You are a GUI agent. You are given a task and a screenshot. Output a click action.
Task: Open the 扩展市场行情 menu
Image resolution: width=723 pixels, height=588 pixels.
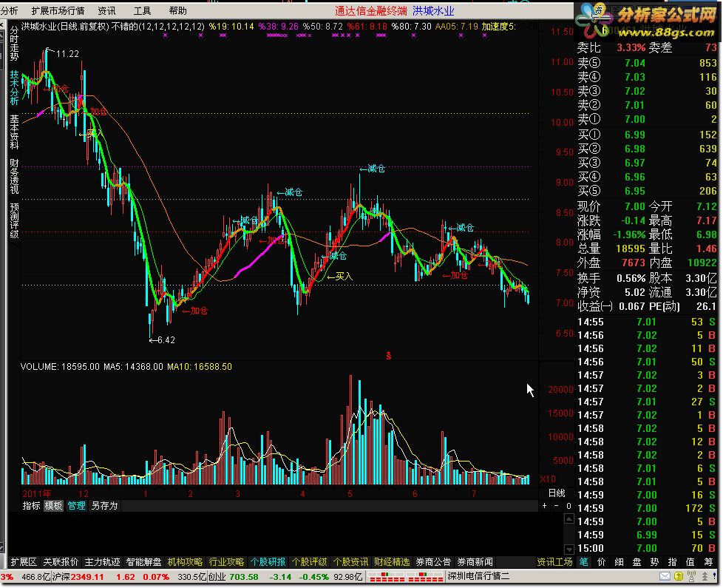click(x=58, y=10)
